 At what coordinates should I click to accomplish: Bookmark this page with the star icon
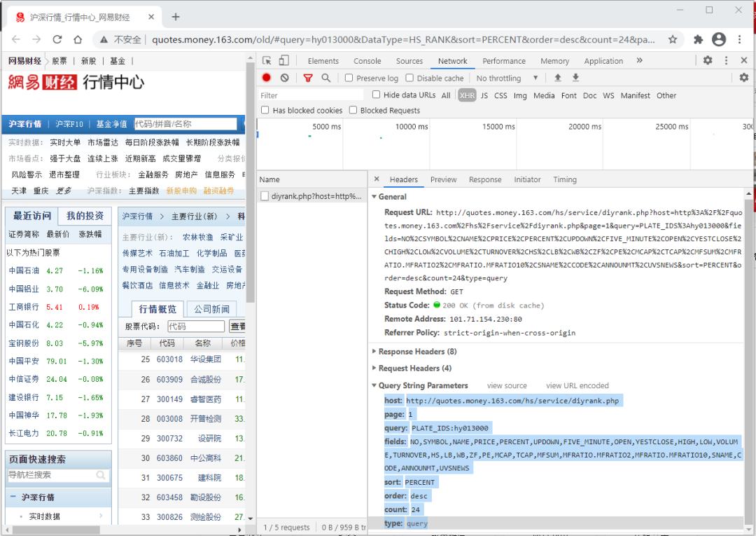coord(673,39)
